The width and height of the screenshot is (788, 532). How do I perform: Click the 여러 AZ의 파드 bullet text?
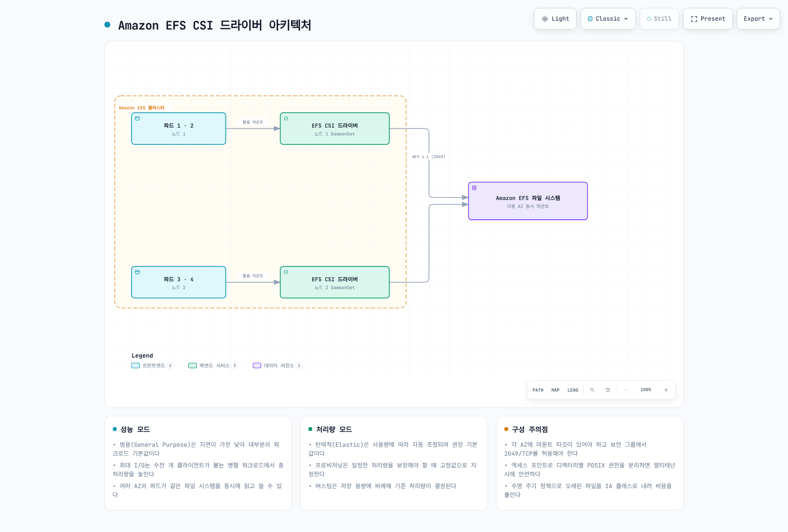point(197,490)
